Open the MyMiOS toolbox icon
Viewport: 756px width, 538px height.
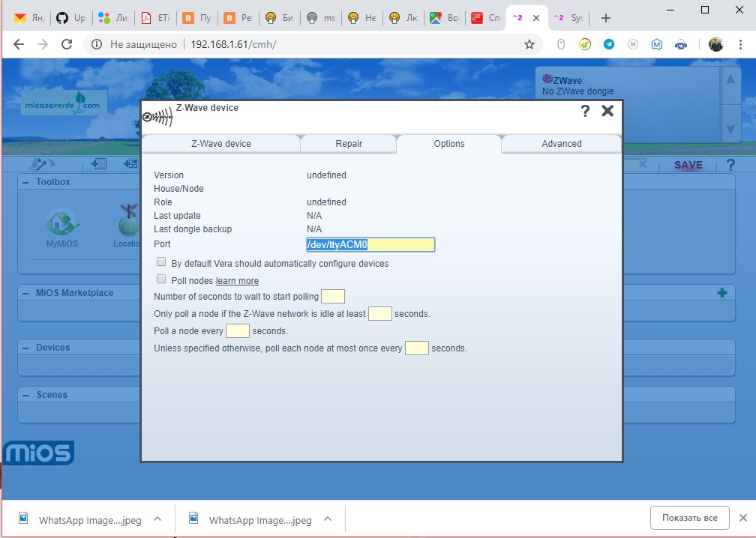61,226
